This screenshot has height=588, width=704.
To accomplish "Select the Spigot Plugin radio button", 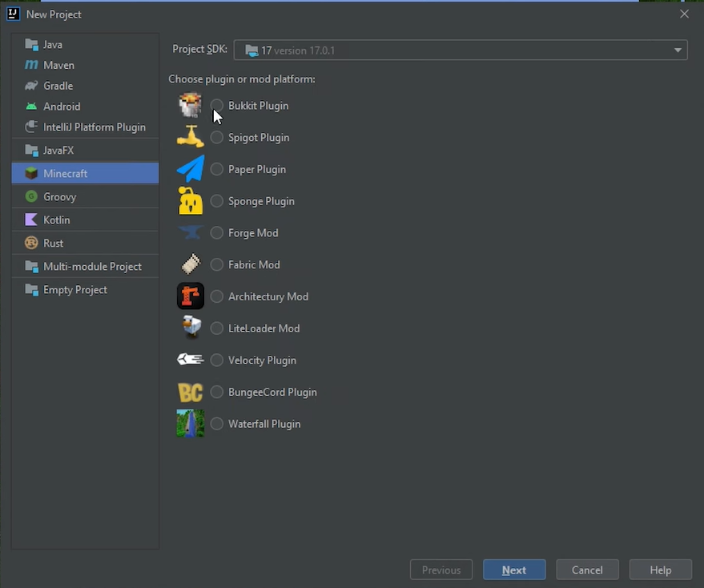I will point(217,138).
